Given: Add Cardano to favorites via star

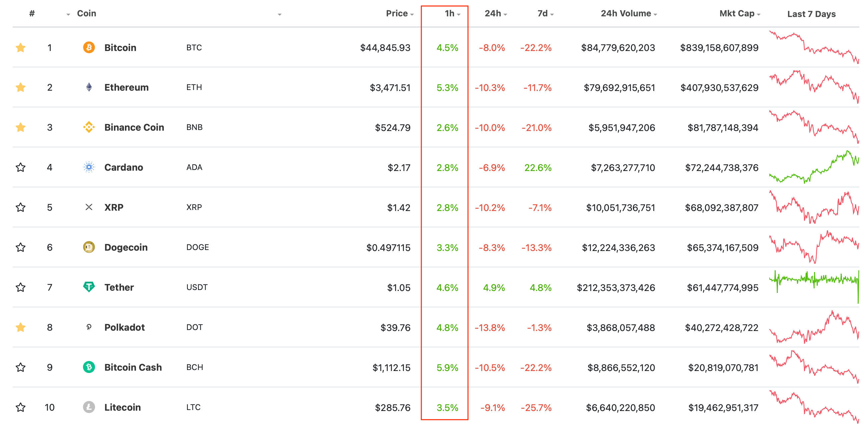Looking at the screenshot, I should tap(21, 167).
